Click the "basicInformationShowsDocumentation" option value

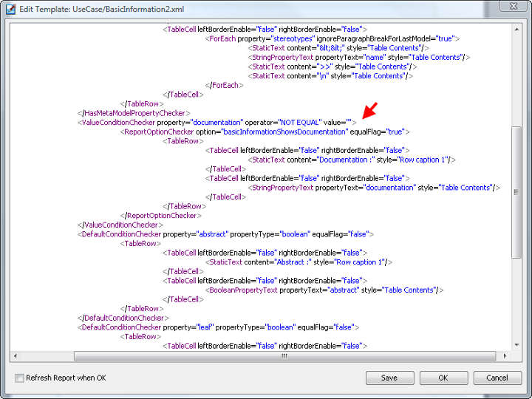(x=284, y=132)
